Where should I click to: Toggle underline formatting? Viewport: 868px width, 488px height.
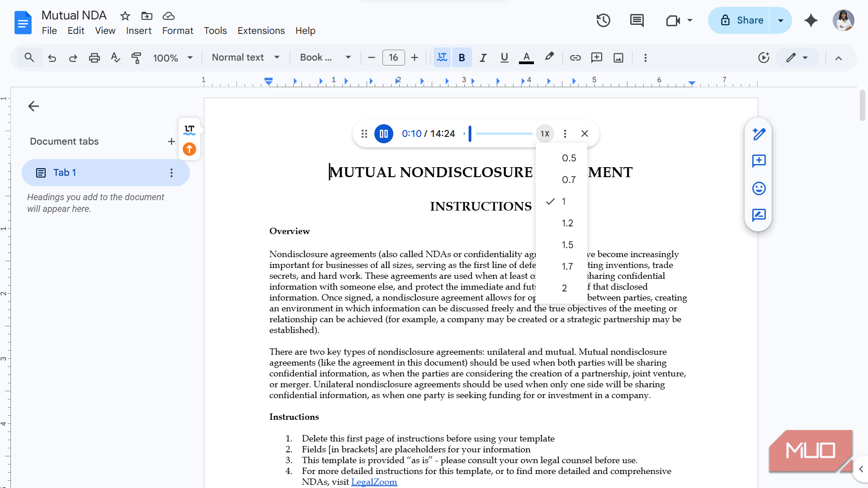(505, 57)
